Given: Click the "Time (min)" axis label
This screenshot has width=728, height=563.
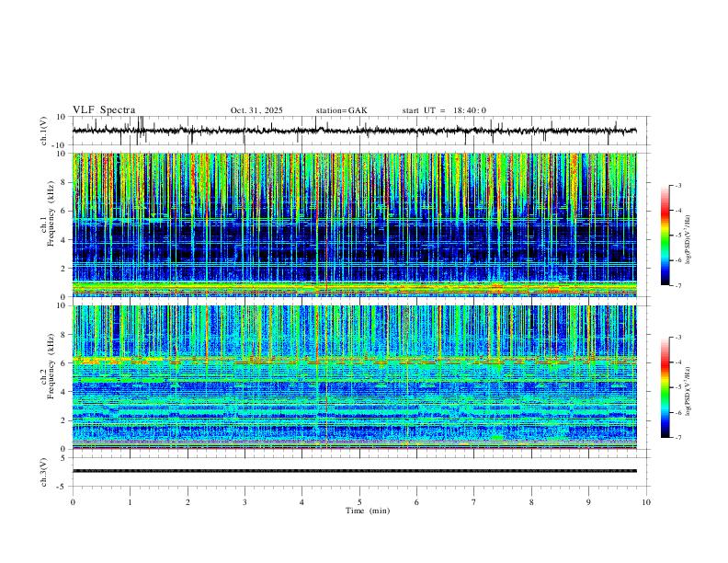Looking at the screenshot, I should [x=368, y=511].
